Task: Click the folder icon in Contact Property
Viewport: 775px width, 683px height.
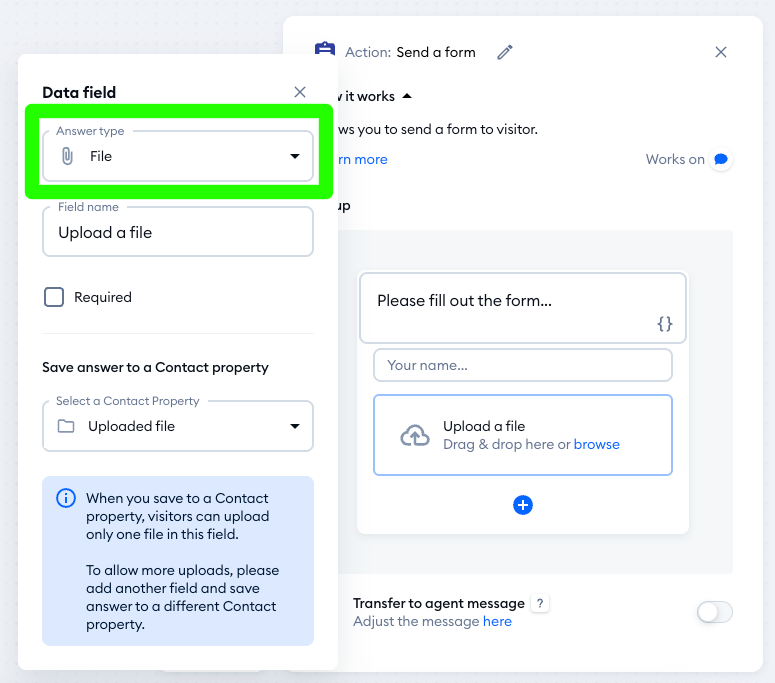Action: (66, 426)
